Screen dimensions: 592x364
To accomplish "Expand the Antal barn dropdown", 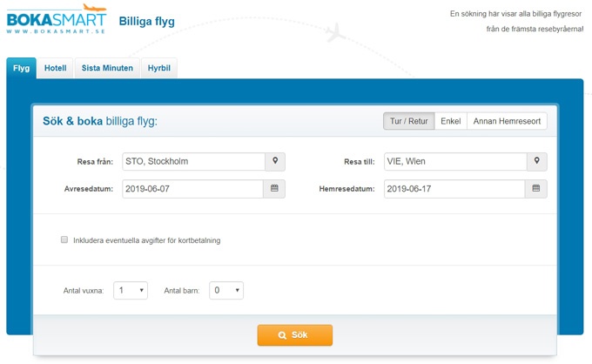I will (x=226, y=291).
